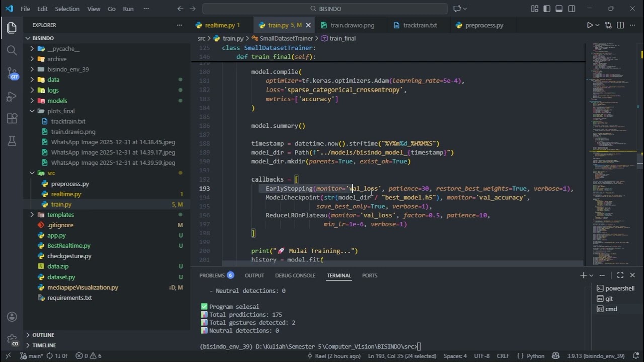The image size is (644, 362).
Task: Open the Explorer view in activity bar
Action: tap(12, 28)
